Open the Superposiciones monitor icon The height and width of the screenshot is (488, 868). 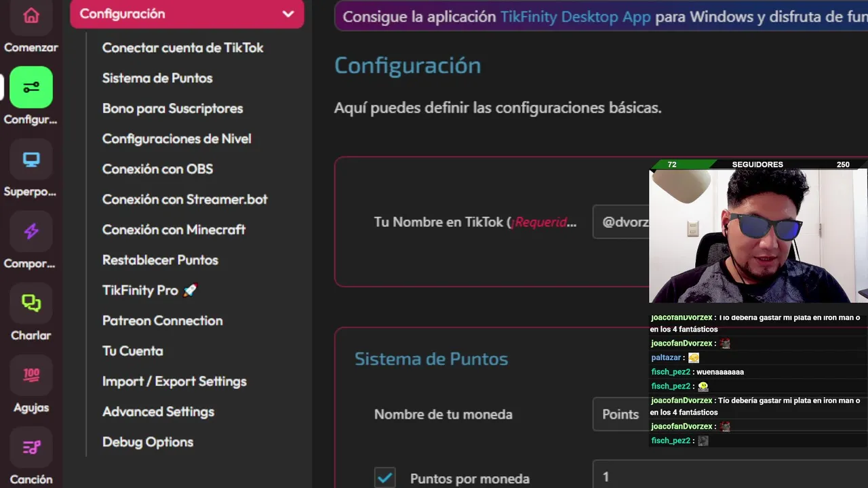point(31,160)
